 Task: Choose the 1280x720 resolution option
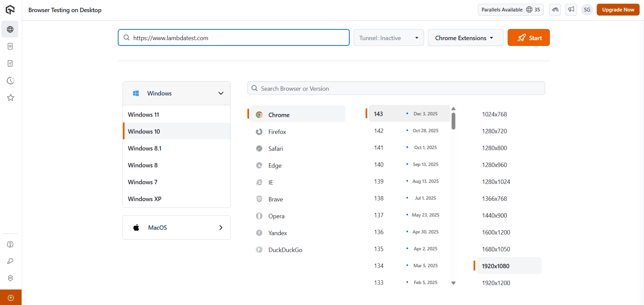(x=494, y=131)
